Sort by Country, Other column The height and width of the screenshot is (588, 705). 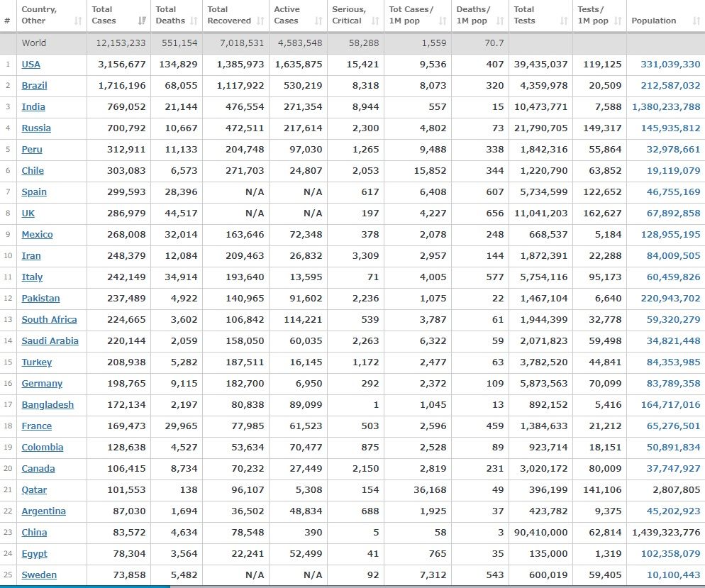point(50,16)
